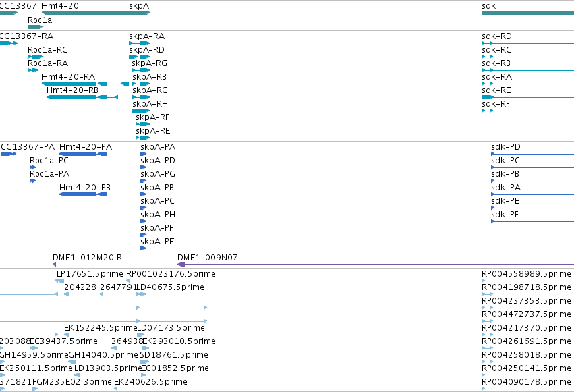Click the LD40675.5prime EST label
This screenshot has width=574, height=392.
(x=171, y=287)
